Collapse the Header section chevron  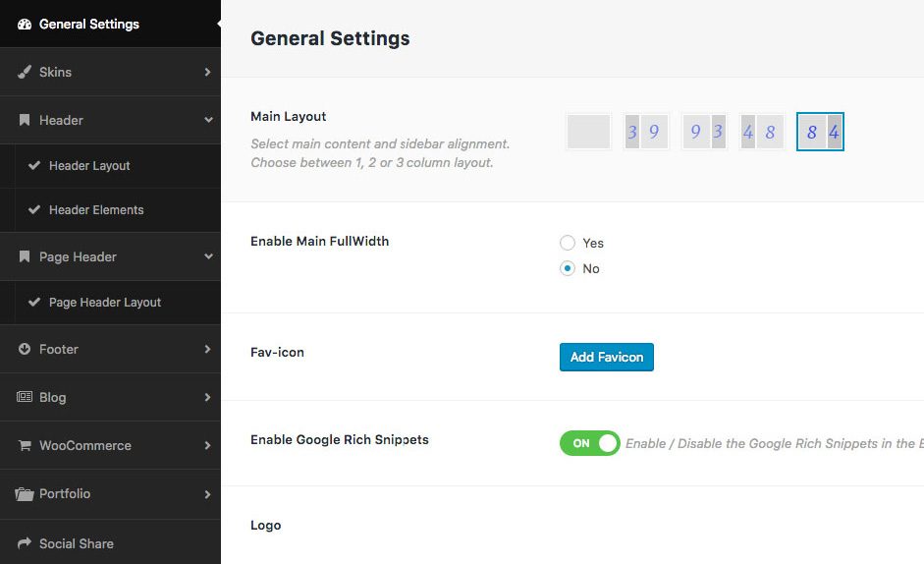tap(207, 120)
